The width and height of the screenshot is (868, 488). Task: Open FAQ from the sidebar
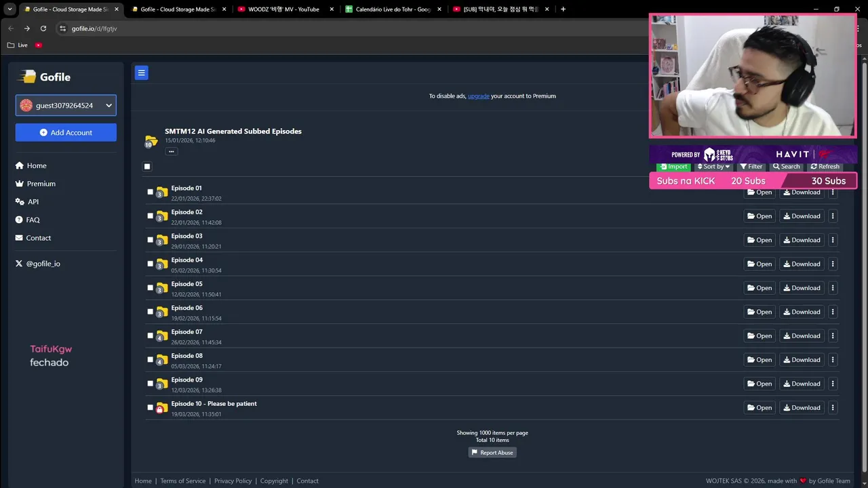coord(28,220)
